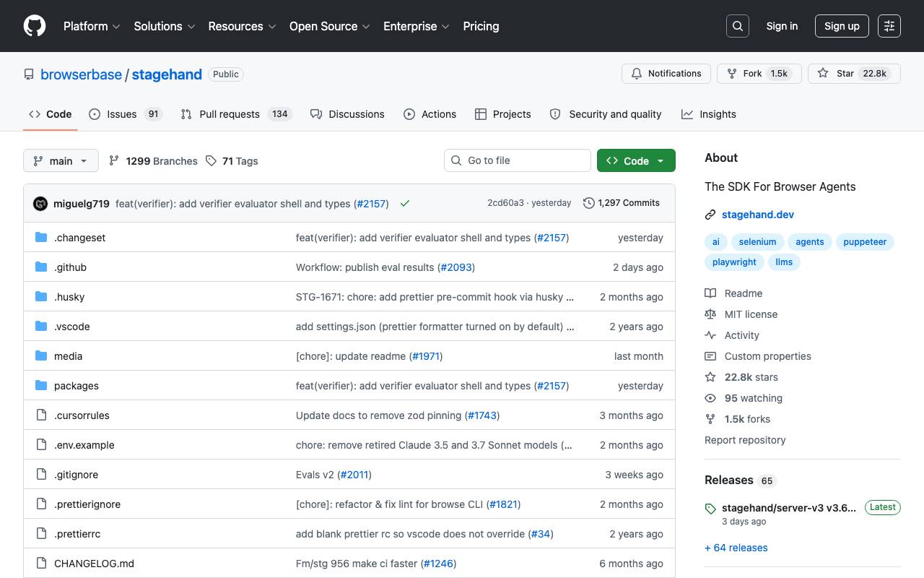924x578 pixels.
Task: Open the .husky folder
Action: pyautogui.click(x=69, y=297)
